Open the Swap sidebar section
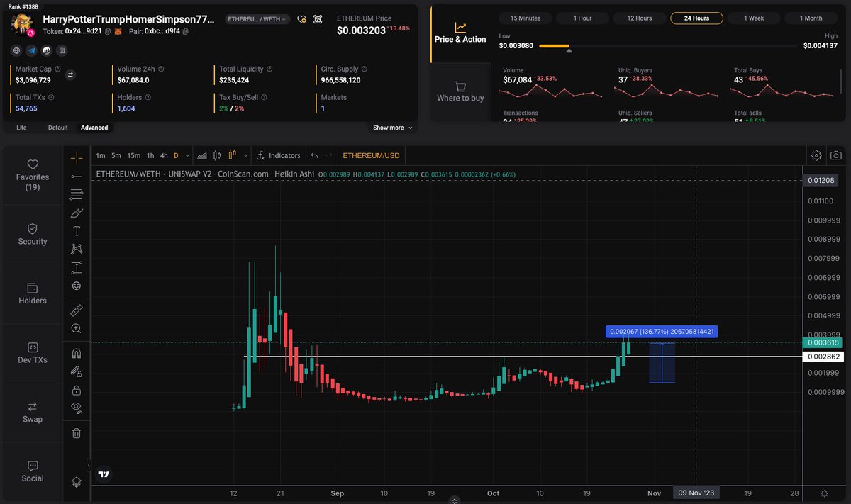This screenshot has width=851, height=504. (x=33, y=413)
